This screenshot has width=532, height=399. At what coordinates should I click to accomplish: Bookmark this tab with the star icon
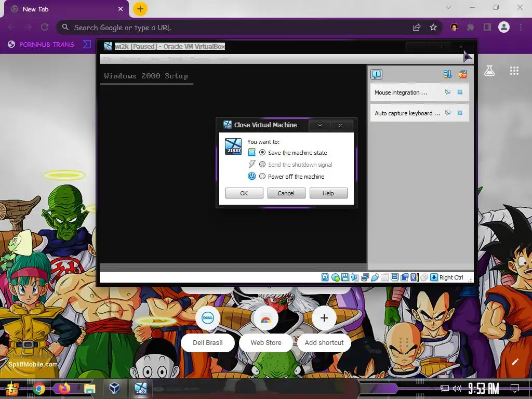pos(433,27)
